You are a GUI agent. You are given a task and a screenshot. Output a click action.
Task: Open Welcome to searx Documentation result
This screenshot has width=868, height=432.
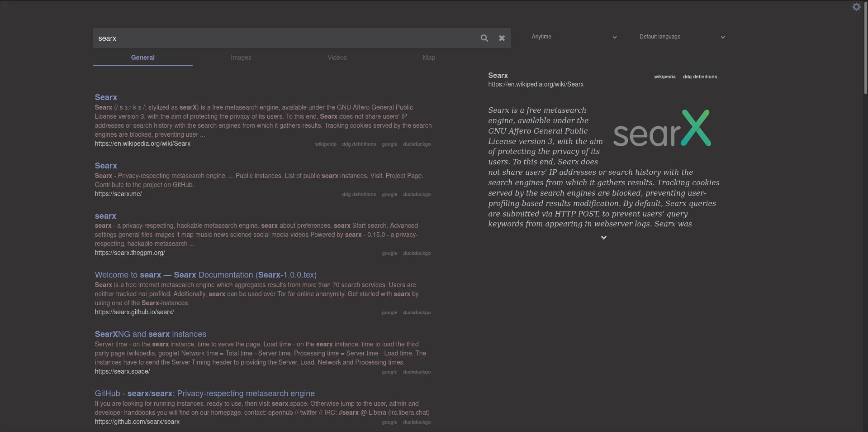pyautogui.click(x=206, y=275)
